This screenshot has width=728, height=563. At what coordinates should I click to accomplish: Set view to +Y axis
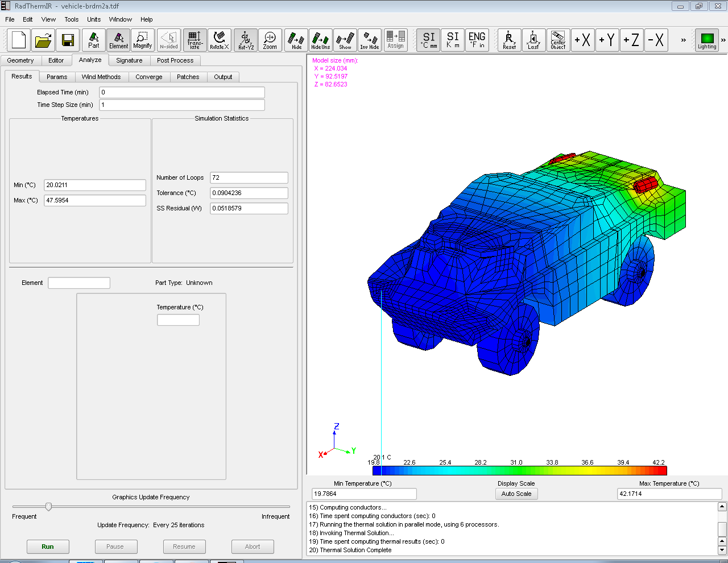(607, 40)
